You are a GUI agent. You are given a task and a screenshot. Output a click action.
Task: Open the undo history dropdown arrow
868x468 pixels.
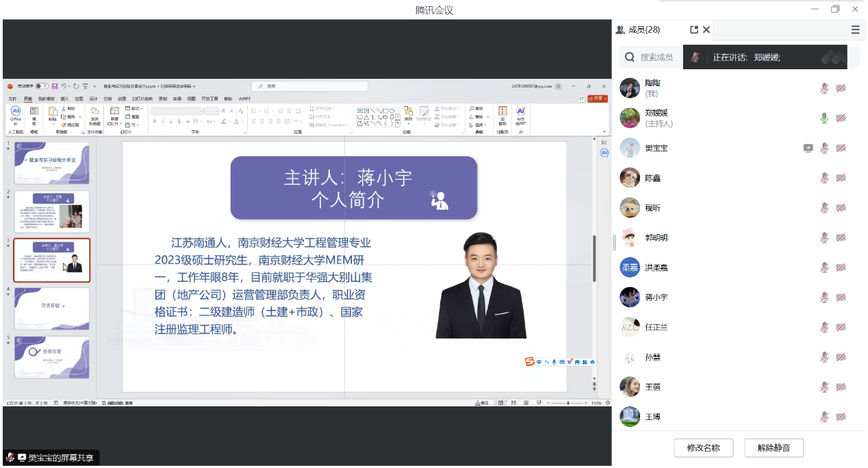click(x=71, y=86)
